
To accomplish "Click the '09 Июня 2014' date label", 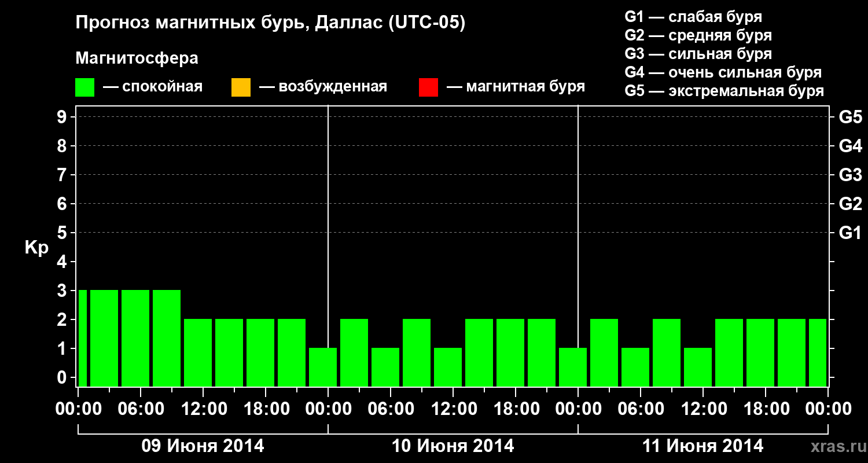I will click(x=203, y=446).
